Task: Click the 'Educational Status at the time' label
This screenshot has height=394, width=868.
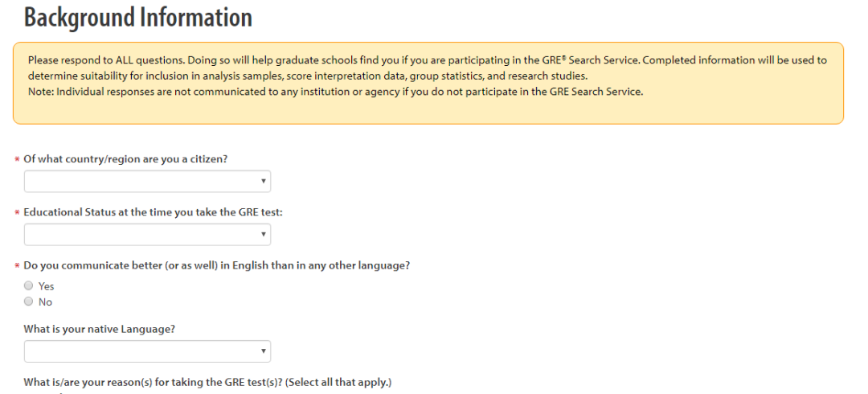Action: tap(153, 212)
